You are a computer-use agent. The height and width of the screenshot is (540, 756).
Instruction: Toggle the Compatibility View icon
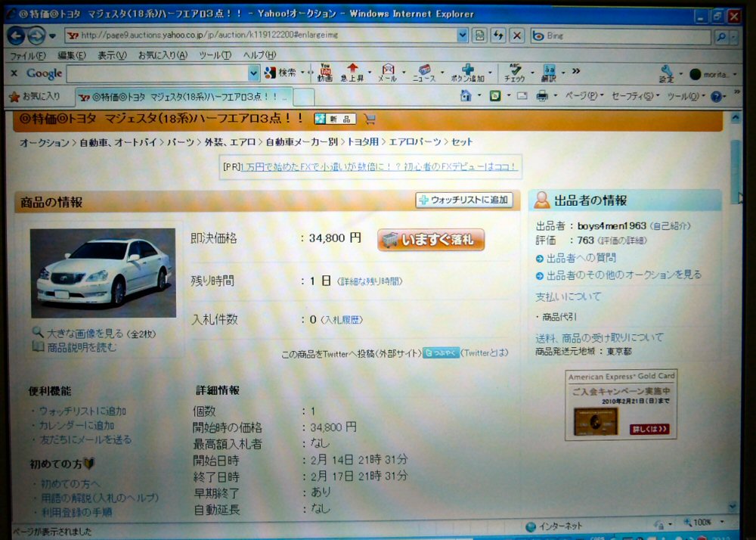click(x=479, y=36)
